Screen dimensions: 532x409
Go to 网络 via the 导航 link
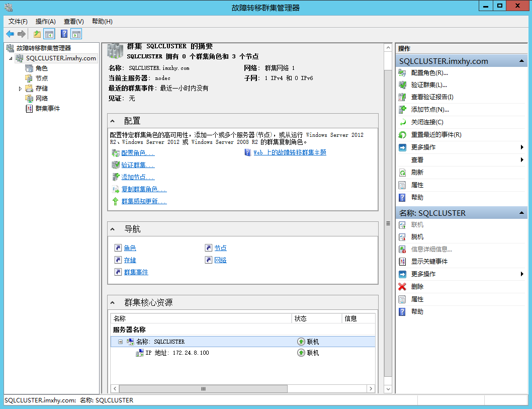pos(221,260)
